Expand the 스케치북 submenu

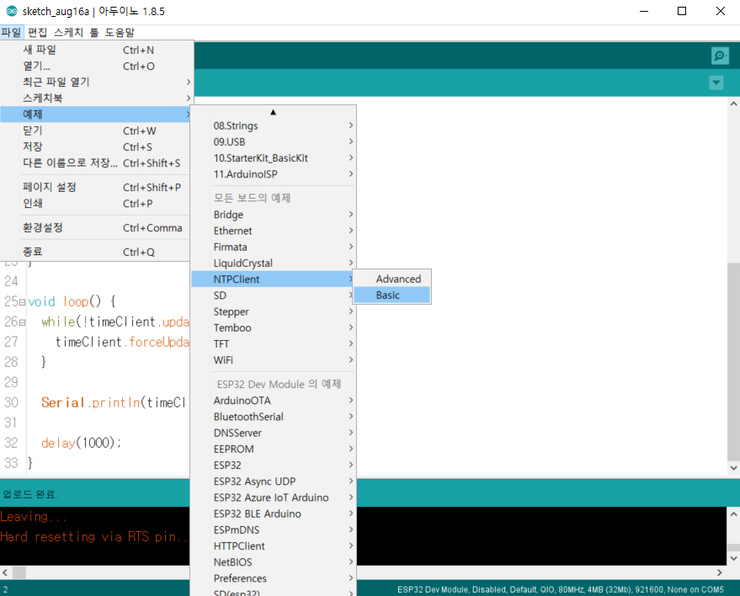point(96,98)
